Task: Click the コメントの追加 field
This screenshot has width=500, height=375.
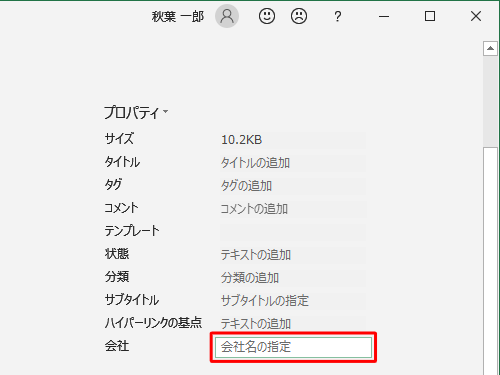Action: (293, 209)
